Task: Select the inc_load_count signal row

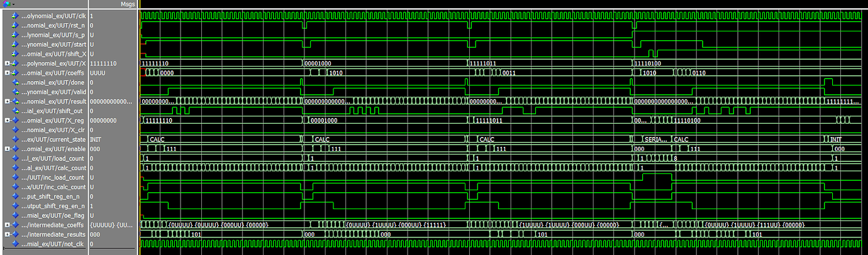Action: point(53,177)
